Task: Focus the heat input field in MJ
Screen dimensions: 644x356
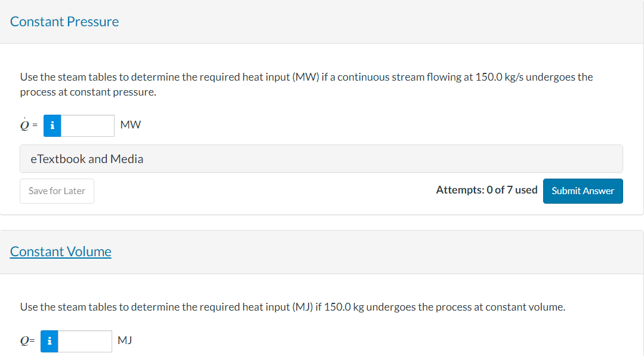Action: (84, 341)
